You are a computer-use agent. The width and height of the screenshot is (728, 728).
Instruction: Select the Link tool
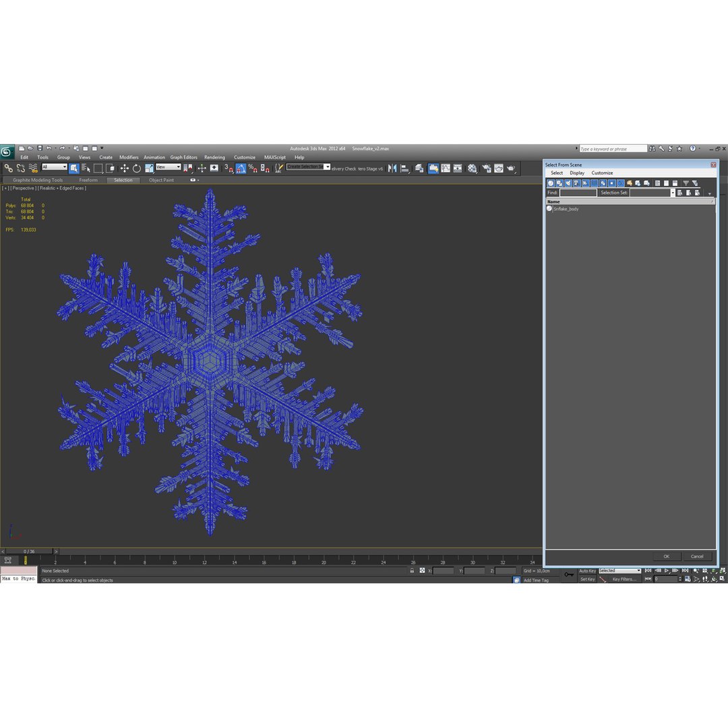coord(8,168)
